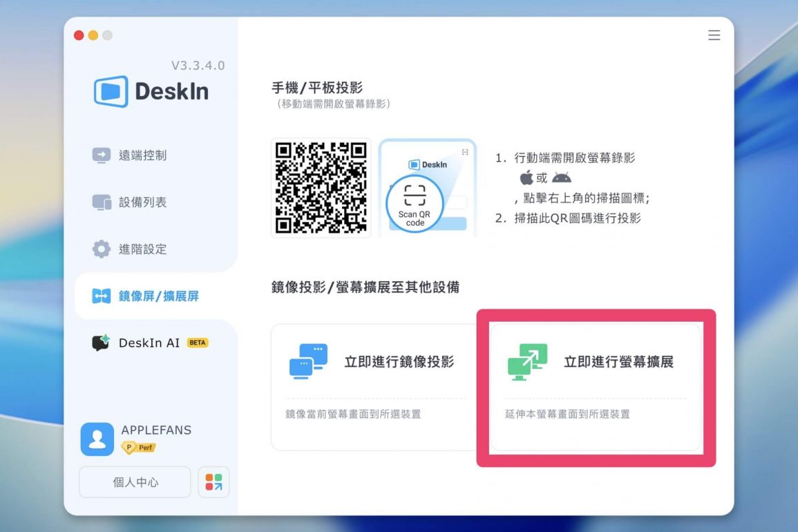Go to 設備列表 in sidebar
Image resolution: width=798 pixels, height=532 pixels.
142,202
